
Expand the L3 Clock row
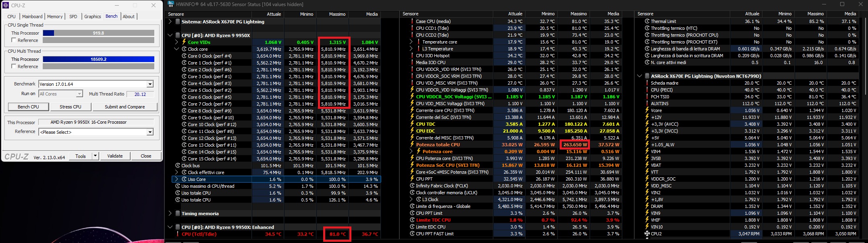click(x=411, y=199)
